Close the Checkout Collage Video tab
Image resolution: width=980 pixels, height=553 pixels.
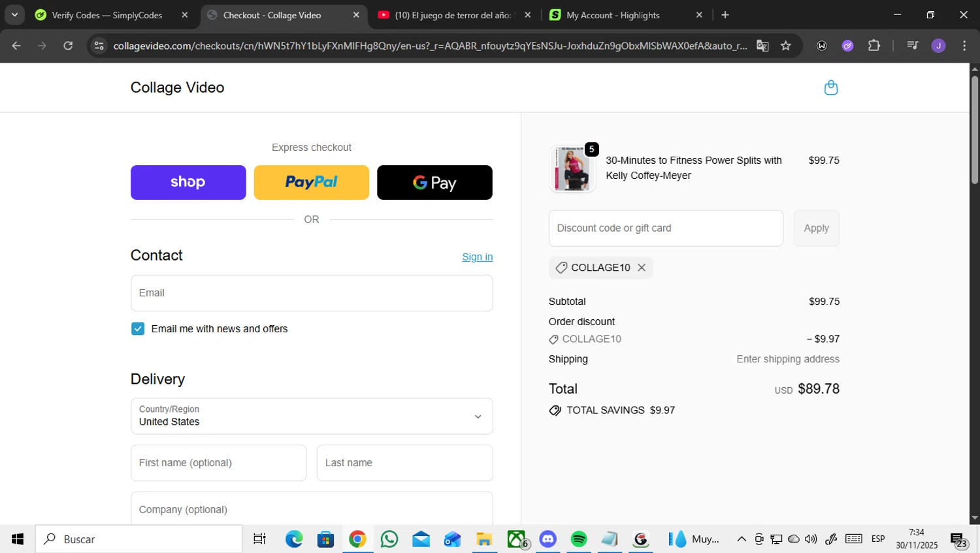pos(356,15)
